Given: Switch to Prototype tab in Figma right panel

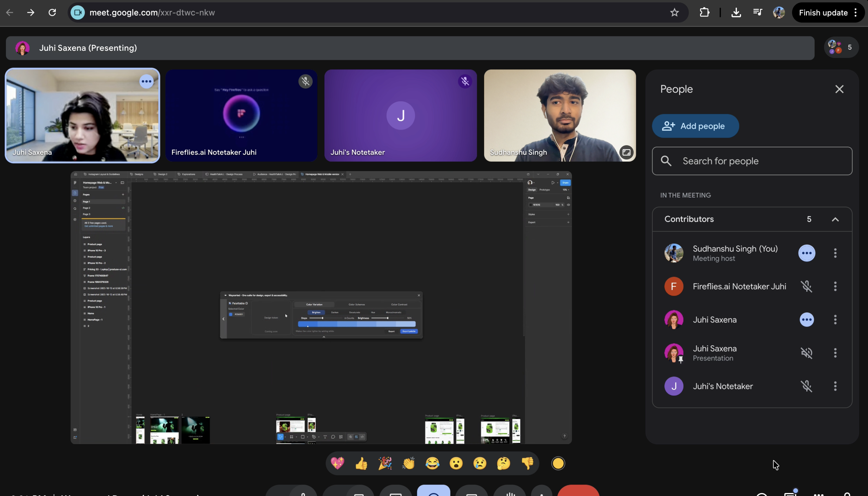Looking at the screenshot, I should (x=544, y=190).
